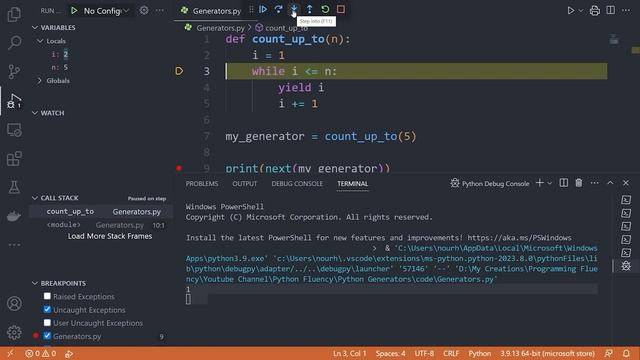Open editor more actions ellipsis
Image resolution: width=640 pixels, height=360 pixels.
click(626, 10)
